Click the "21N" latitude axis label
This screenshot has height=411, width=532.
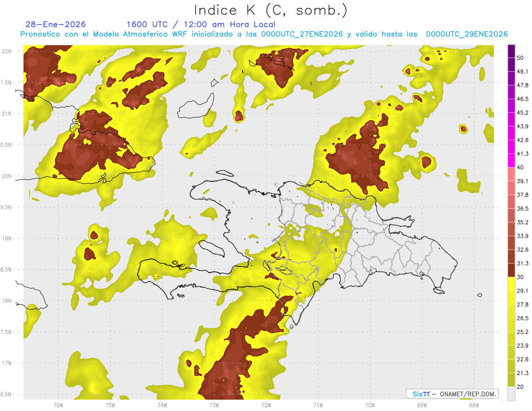[7, 114]
